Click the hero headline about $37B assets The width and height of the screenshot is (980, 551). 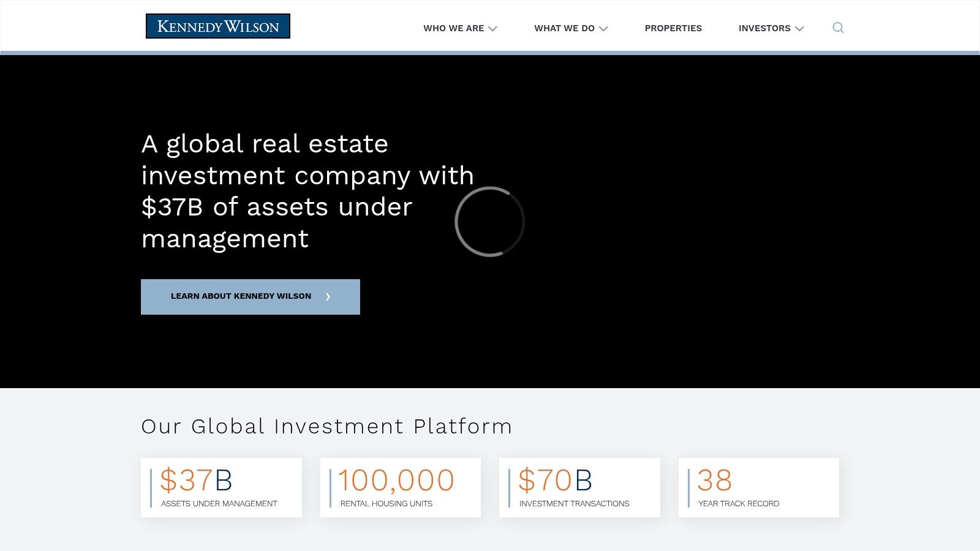click(307, 191)
